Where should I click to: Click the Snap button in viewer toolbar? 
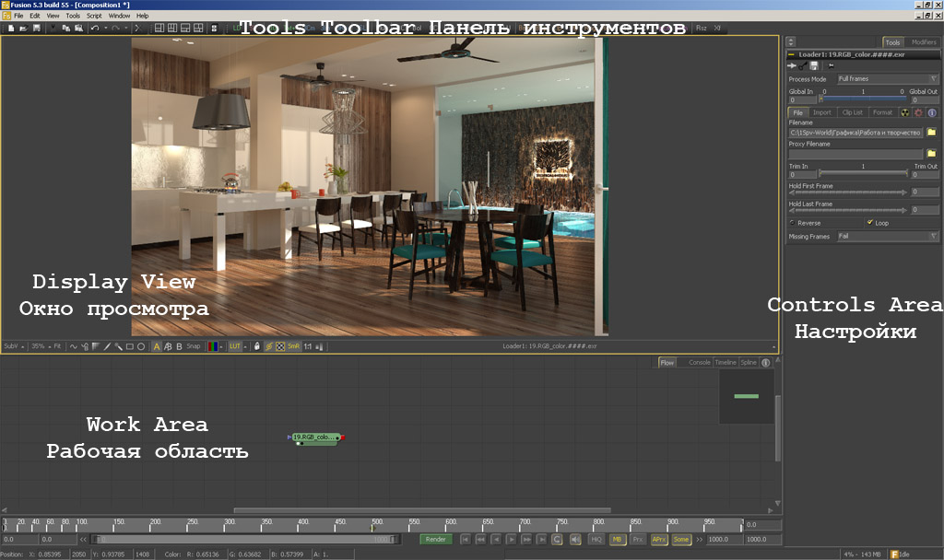coord(194,346)
